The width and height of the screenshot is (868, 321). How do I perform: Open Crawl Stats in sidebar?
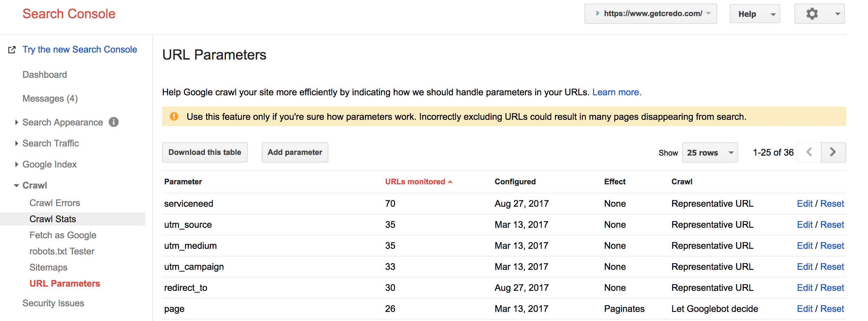(x=53, y=219)
